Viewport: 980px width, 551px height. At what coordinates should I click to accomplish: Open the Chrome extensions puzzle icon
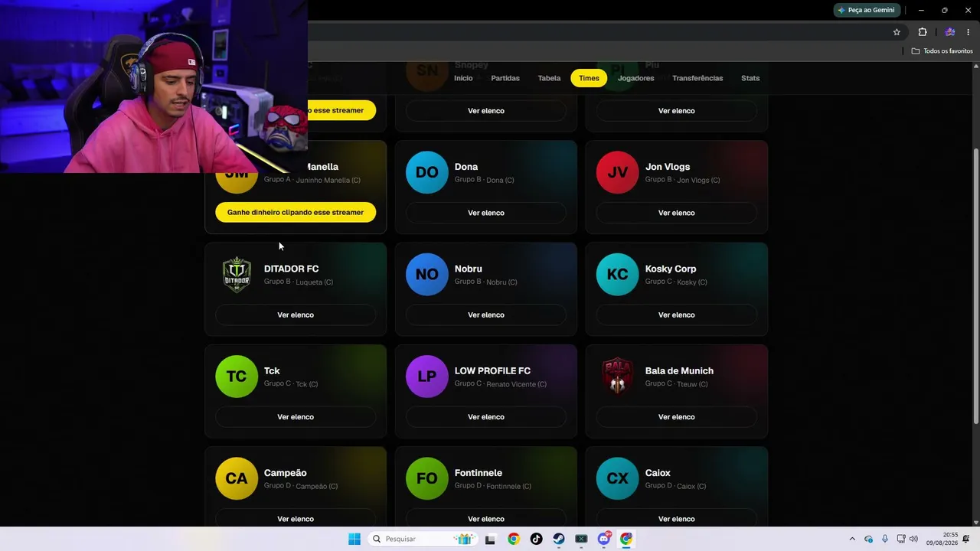tap(923, 32)
